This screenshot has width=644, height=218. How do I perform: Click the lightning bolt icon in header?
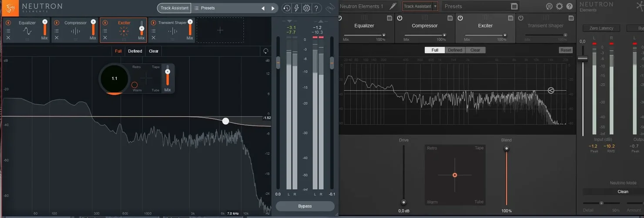[x=296, y=8]
